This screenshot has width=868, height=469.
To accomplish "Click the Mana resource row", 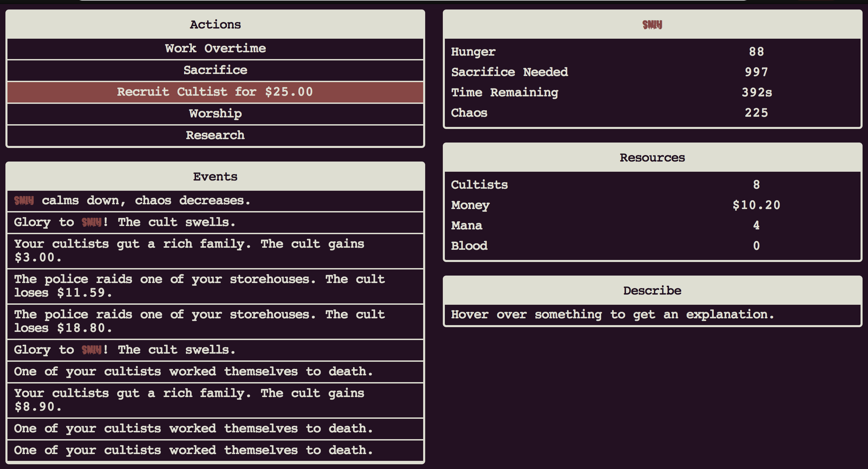I will click(x=652, y=225).
